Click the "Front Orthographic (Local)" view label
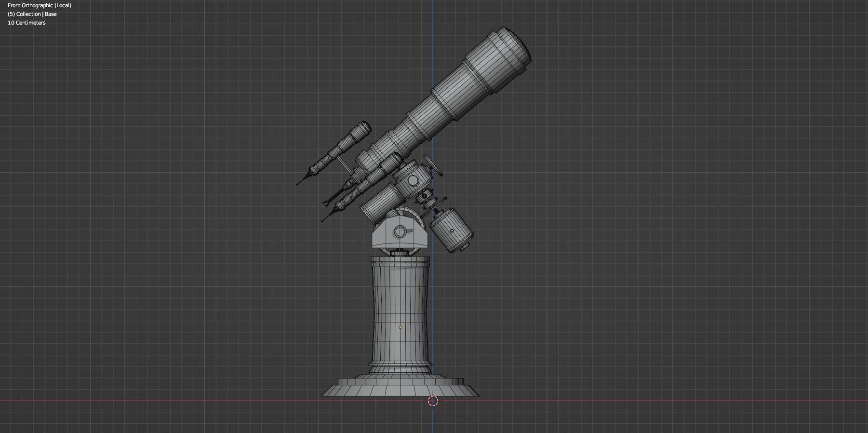This screenshot has height=433, width=868. click(x=40, y=5)
